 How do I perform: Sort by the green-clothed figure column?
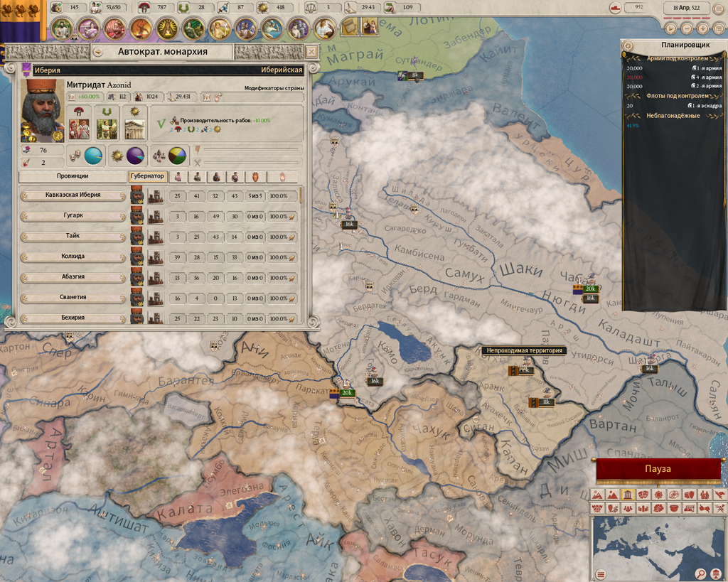(198, 176)
